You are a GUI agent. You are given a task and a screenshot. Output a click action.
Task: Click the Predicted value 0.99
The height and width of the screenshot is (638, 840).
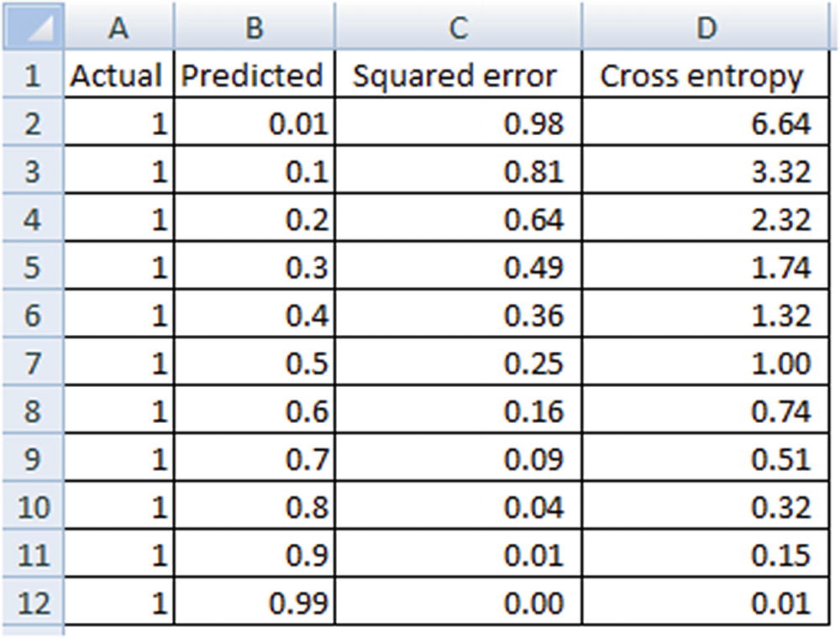253,603
